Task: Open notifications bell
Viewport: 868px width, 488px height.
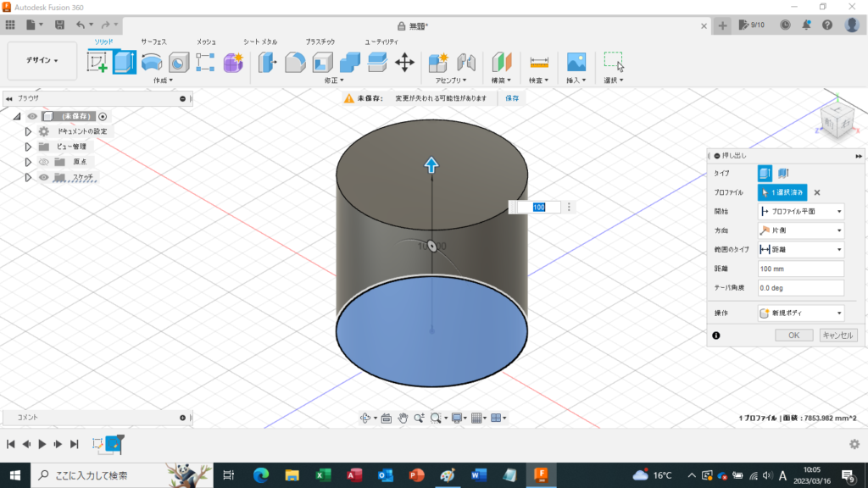Action: click(x=806, y=25)
